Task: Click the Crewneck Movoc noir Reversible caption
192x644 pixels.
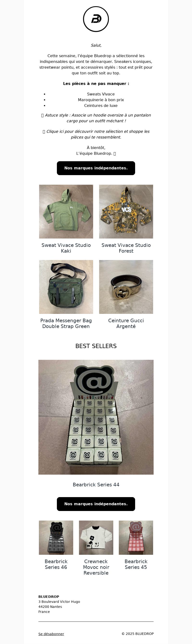Action: [96, 567]
